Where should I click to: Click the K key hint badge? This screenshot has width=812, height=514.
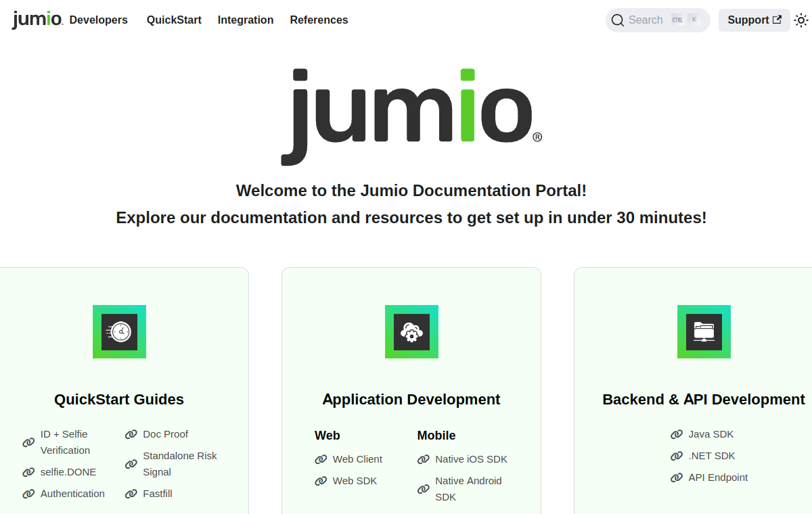pyautogui.click(x=694, y=20)
